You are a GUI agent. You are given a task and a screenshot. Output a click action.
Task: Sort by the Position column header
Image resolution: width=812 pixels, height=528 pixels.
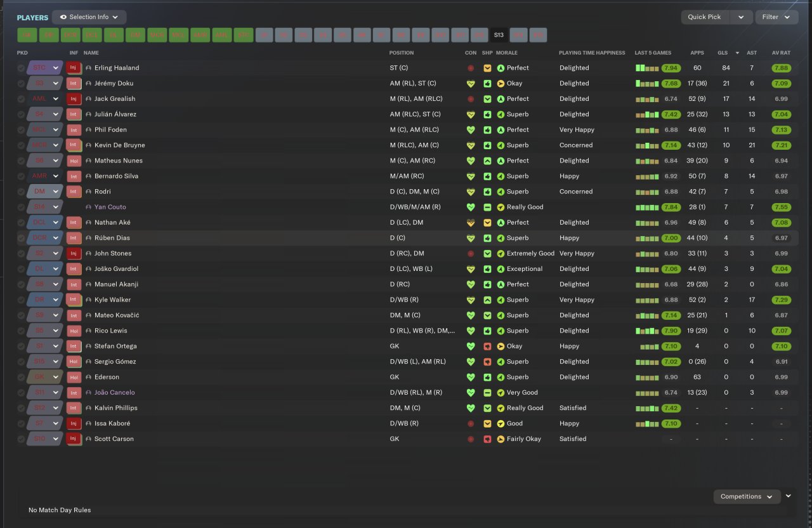pos(402,53)
